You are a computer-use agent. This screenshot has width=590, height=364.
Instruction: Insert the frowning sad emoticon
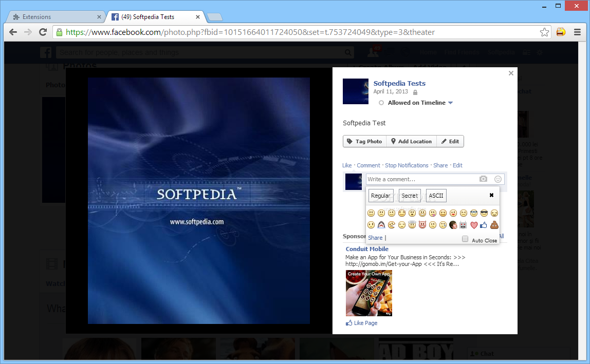(381, 213)
